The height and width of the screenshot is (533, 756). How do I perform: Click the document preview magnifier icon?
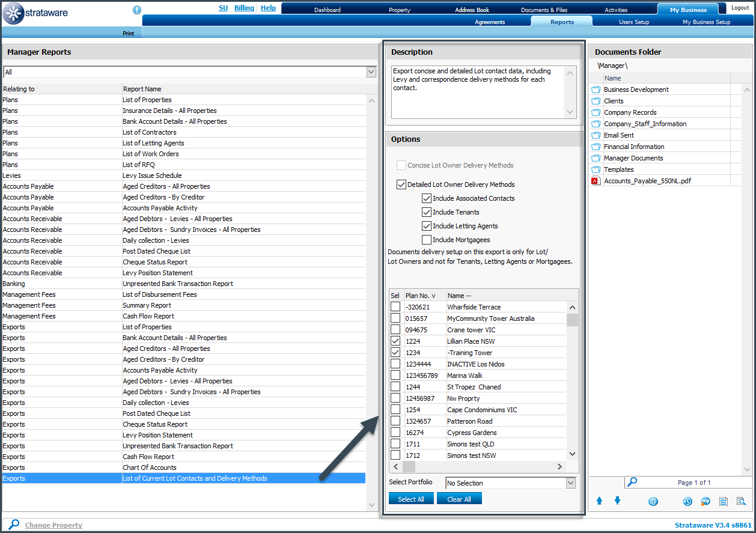tap(741, 501)
